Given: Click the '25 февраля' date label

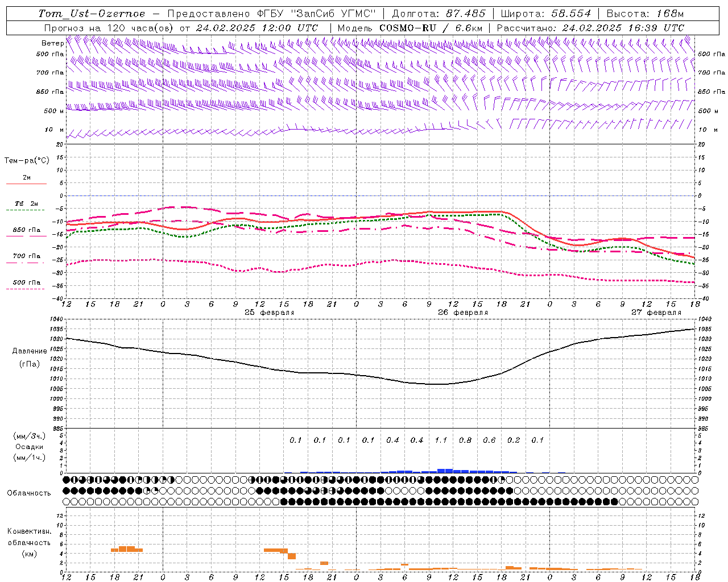Looking at the screenshot, I should (x=270, y=313).
